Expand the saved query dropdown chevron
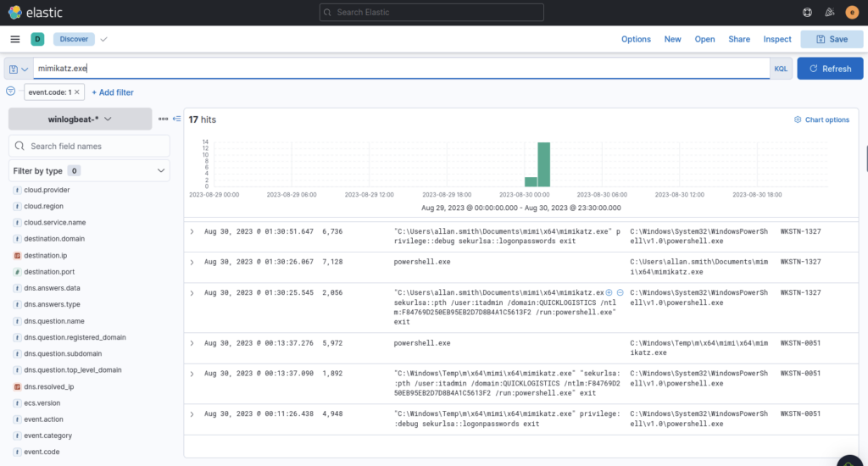The height and width of the screenshot is (466, 868). [x=25, y=69]
